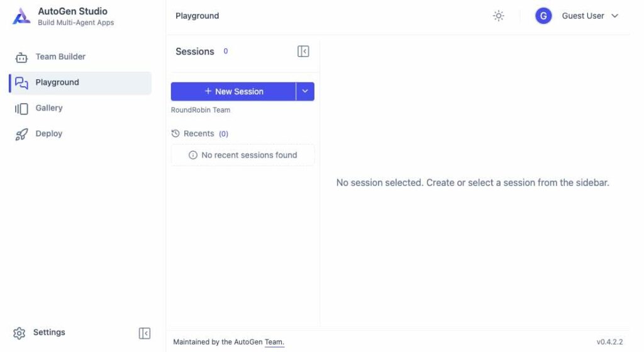644x352 pixels.
Task: Create a New Session
Action: click(x=233, y=91)
